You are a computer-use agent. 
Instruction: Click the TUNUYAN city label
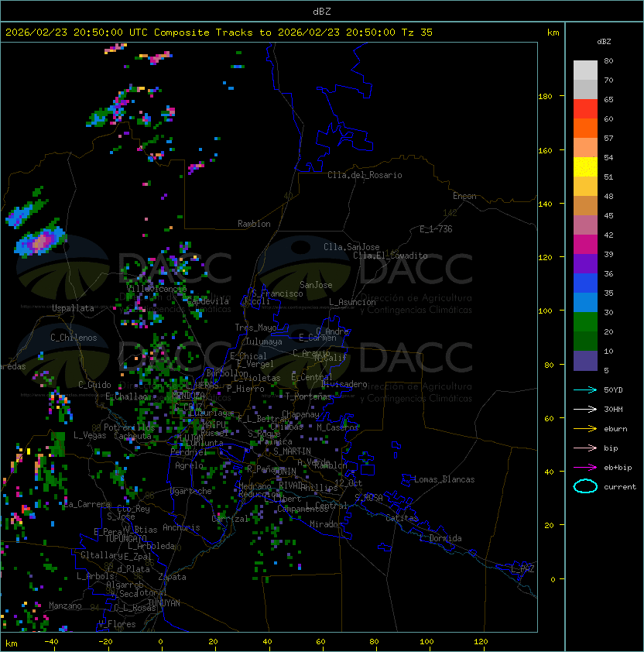(164, 603)
